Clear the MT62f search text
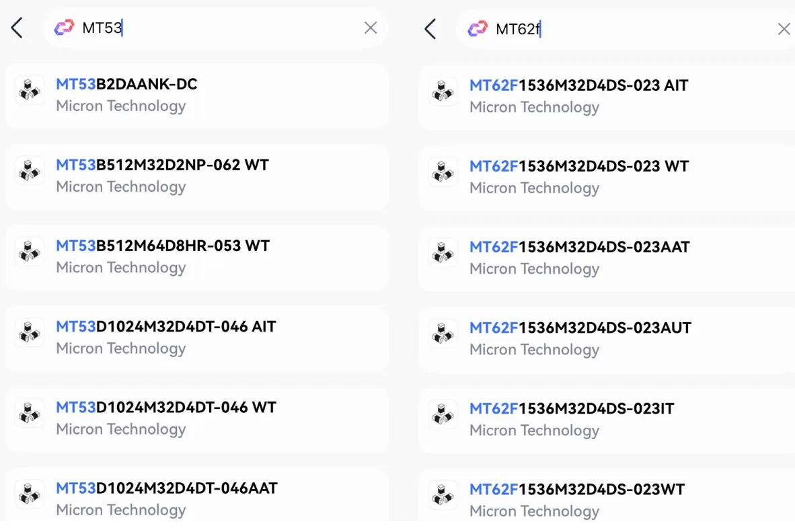 [784, 29]
